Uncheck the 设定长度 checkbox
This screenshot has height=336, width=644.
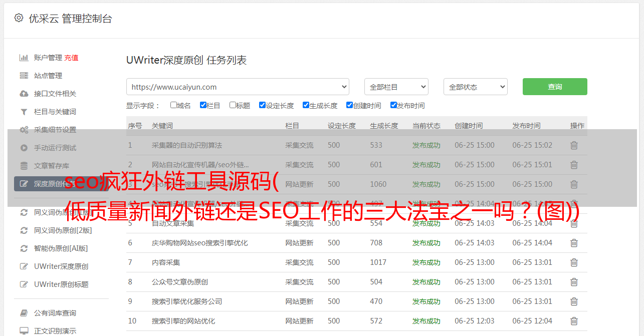[x=262, y=105]
